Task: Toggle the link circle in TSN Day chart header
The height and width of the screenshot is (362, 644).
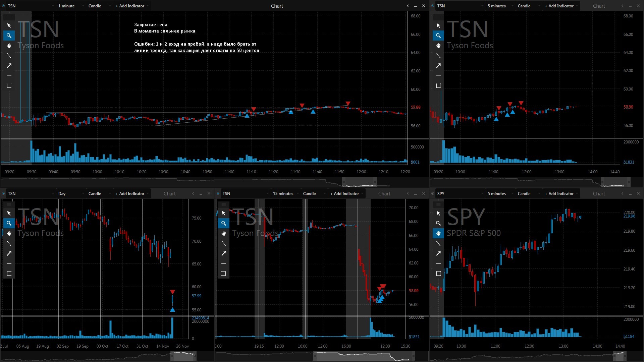Action: pos(3,194)
